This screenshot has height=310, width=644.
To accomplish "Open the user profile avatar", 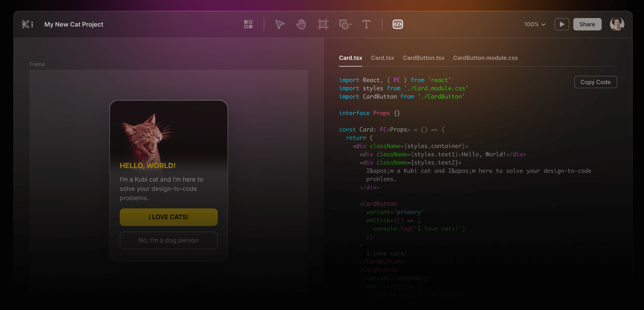I will [617, 24].
